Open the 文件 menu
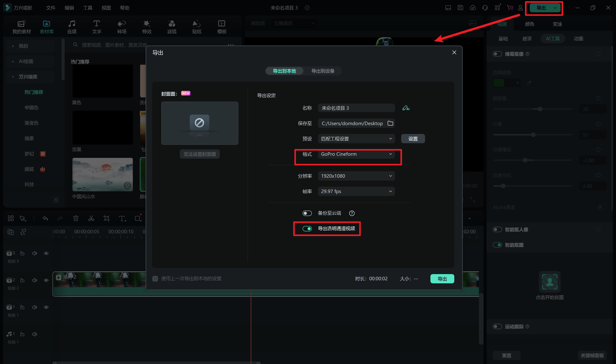This screenshot has height=364, width=616. [51, 8]
